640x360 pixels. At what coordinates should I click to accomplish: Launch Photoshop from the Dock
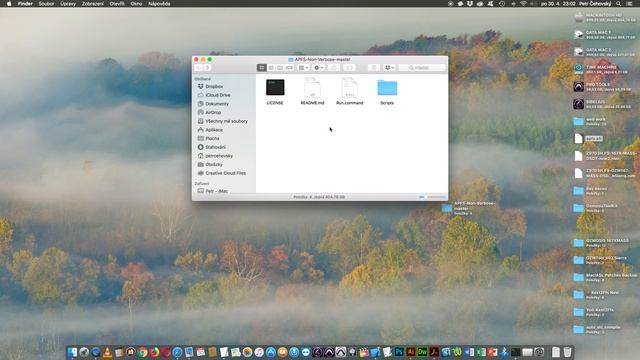tap(399, 352)
